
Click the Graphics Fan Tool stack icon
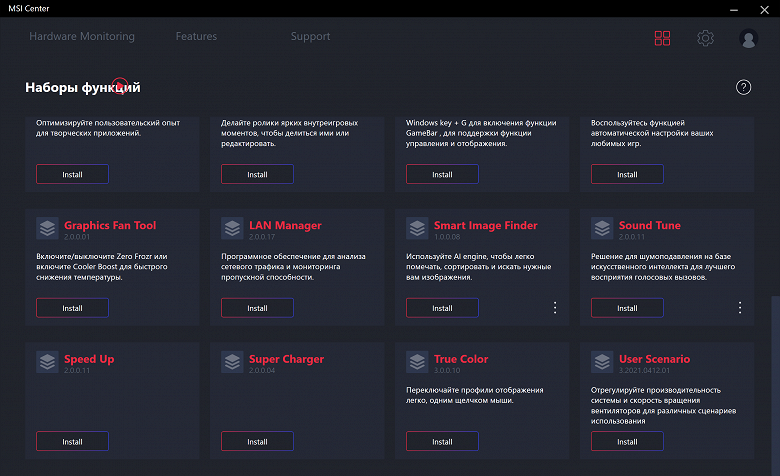click(47, 228)
